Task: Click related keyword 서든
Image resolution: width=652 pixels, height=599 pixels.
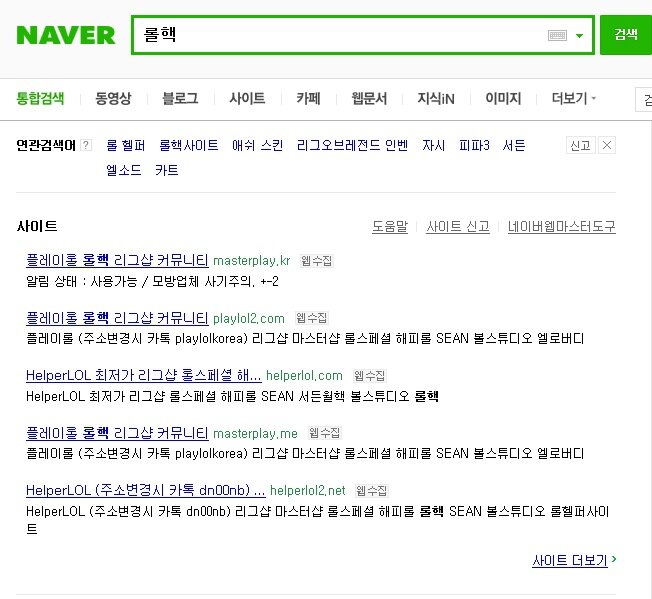Action: pyautogui.click(x=514, y=145)
